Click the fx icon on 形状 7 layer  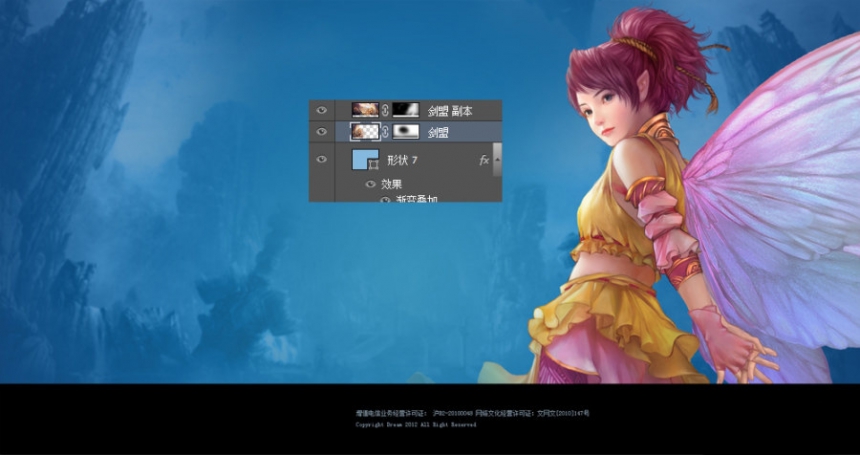pos(484,160)
